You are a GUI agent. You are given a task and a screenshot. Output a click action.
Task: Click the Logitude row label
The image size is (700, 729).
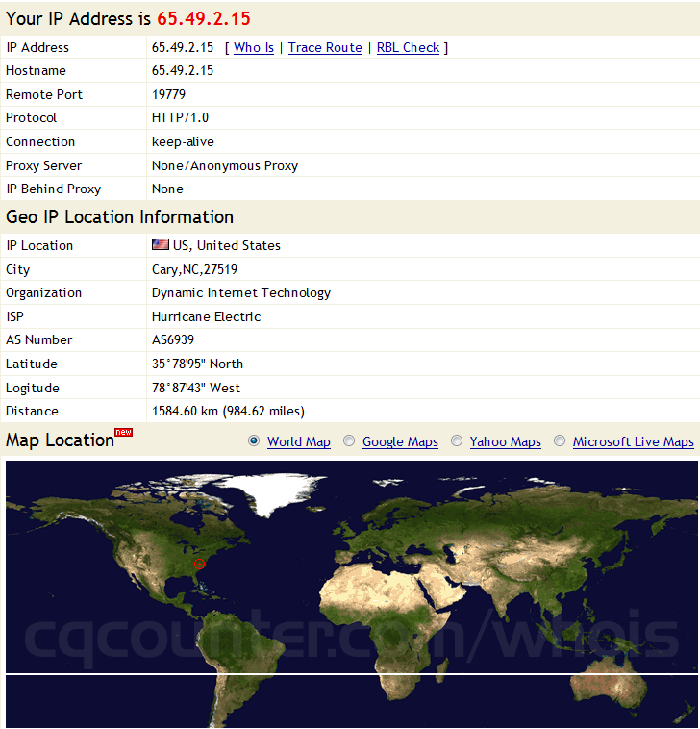[33, 389]
